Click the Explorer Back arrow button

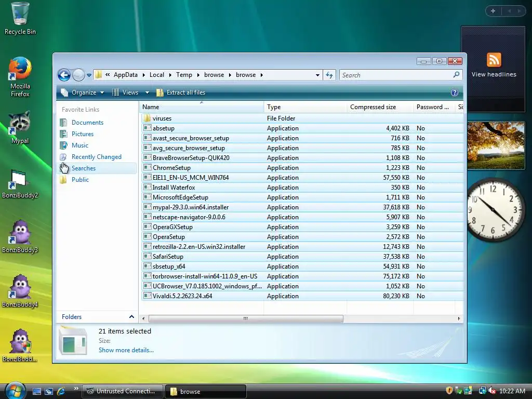pyautogui.click(x=64, y=75)
